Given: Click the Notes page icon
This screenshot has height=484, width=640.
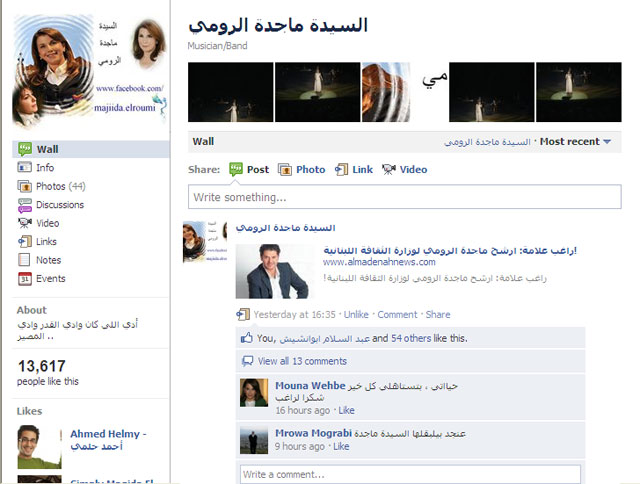Looking at the screenshot, I should 24,260.
